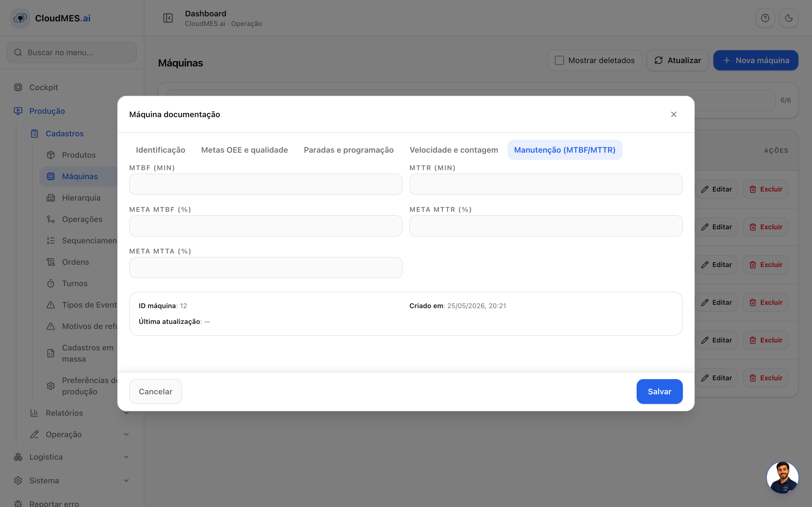Switch to the Identificação tab
The height and width of the screenshot is (507, 812).
click(x=160, y=150)
